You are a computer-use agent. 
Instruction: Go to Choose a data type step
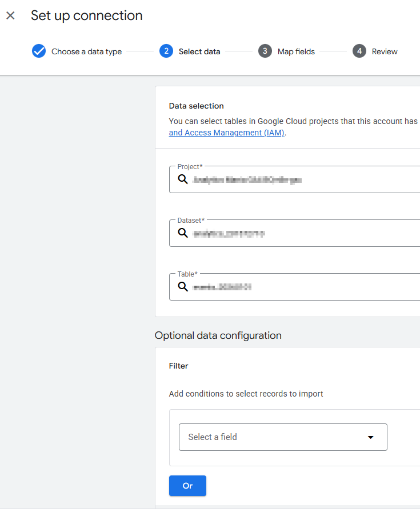pyautogui.click(x=86, y=51)
